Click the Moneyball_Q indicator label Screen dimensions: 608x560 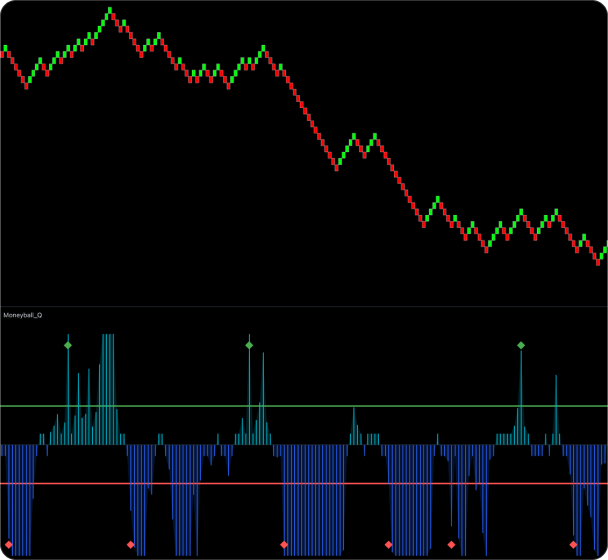pyautogui.click(x=22, y=315)
